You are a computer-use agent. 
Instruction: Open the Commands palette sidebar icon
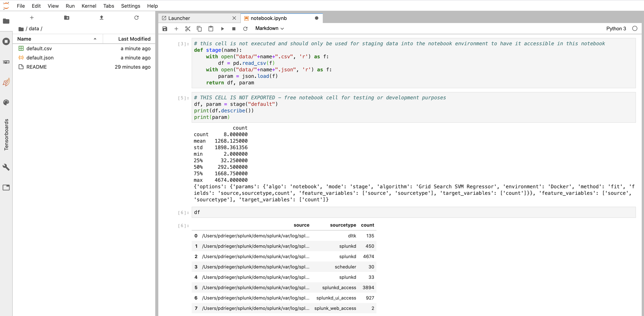6,102
